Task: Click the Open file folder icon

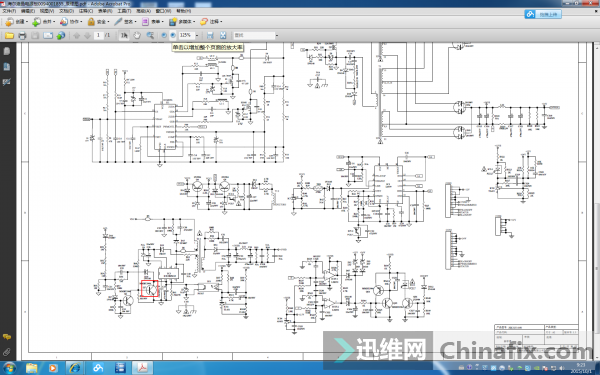Action: tap(9, 36)
